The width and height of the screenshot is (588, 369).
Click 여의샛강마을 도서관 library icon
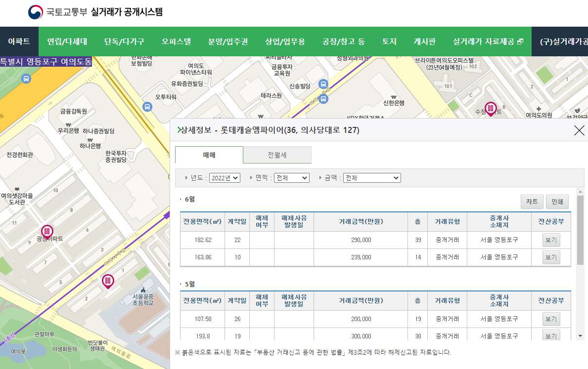pyautogui.click(x=16, y=190)
